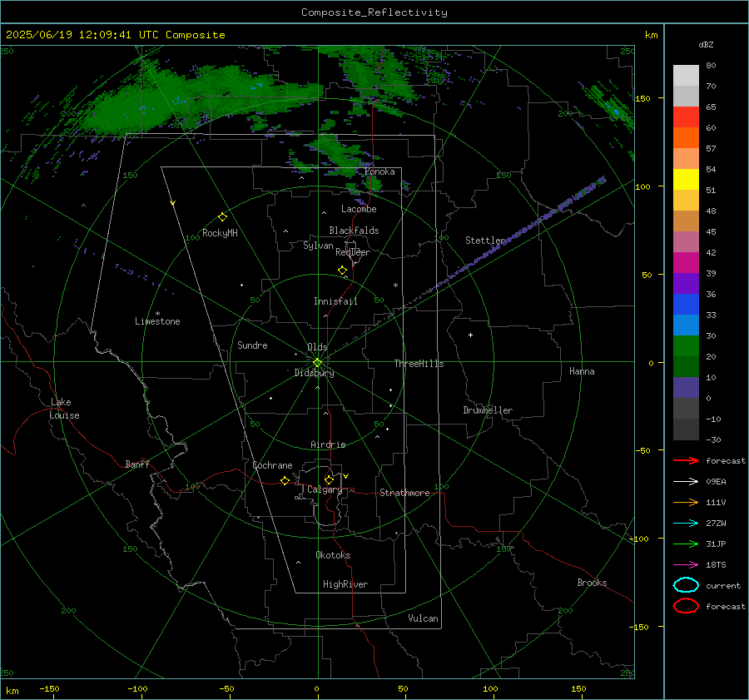Click the current legend label

(722, 586)
